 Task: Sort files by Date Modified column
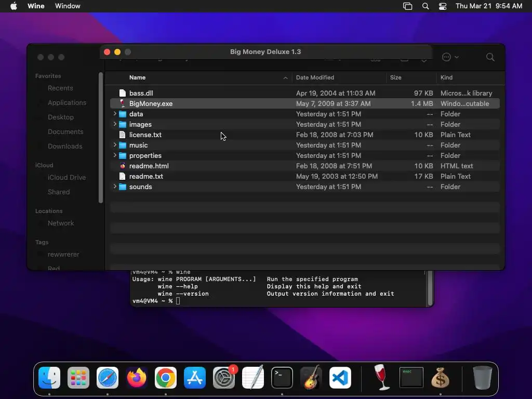pos(315,77)
